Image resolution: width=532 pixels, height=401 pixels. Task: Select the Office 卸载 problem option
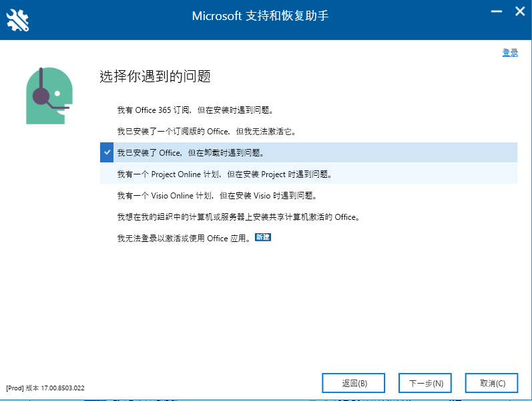click(309, 152)
